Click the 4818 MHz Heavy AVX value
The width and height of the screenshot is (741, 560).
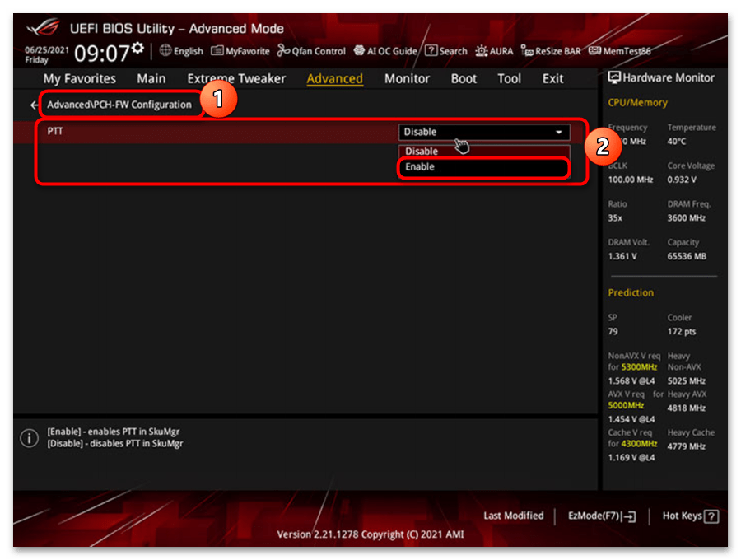point(686,408)
